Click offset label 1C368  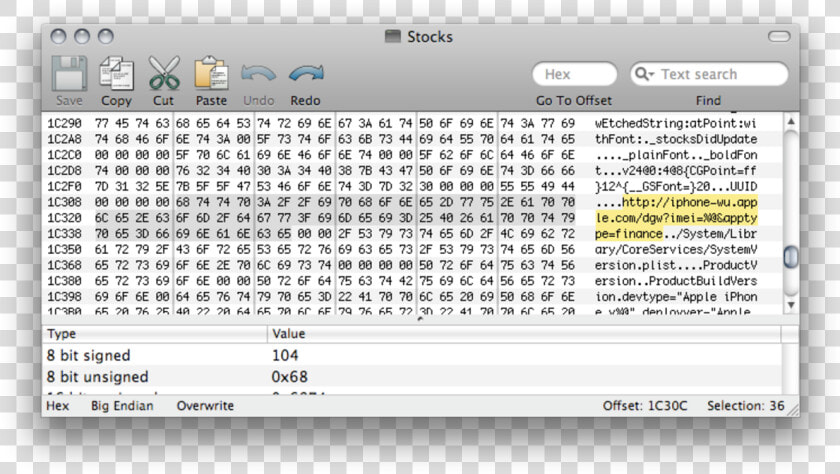64,265
